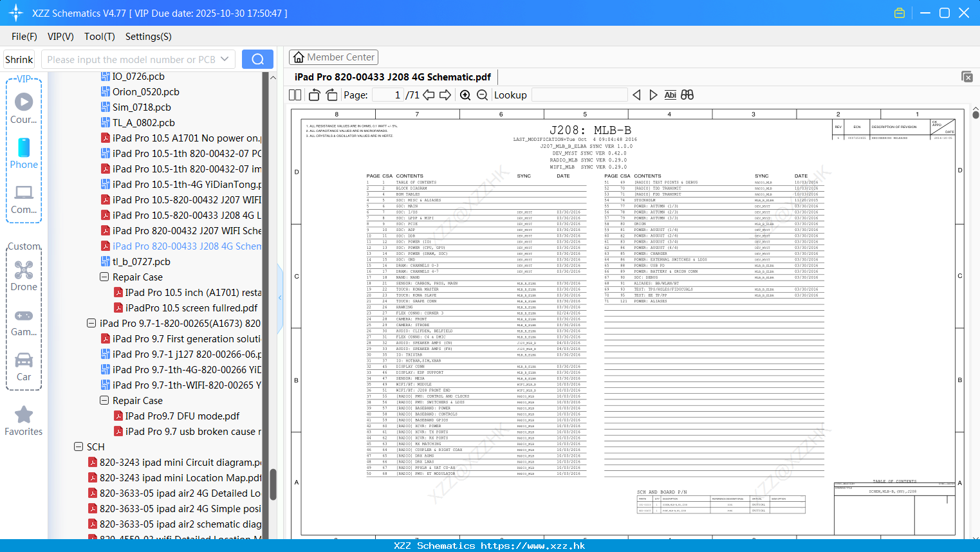Open the VIP(V) menu
The image size is (980, 552).
point(60,37)
